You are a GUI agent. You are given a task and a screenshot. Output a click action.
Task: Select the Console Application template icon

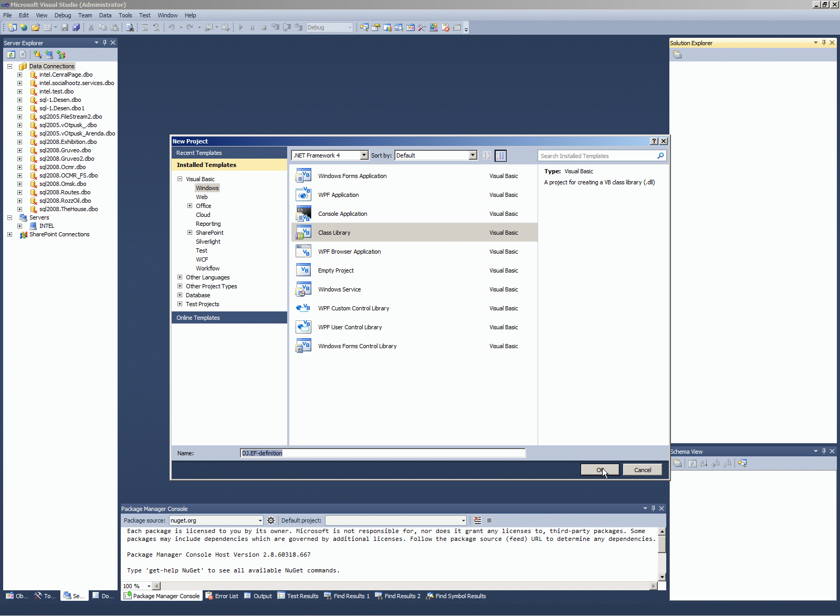[x=303, y=214]
